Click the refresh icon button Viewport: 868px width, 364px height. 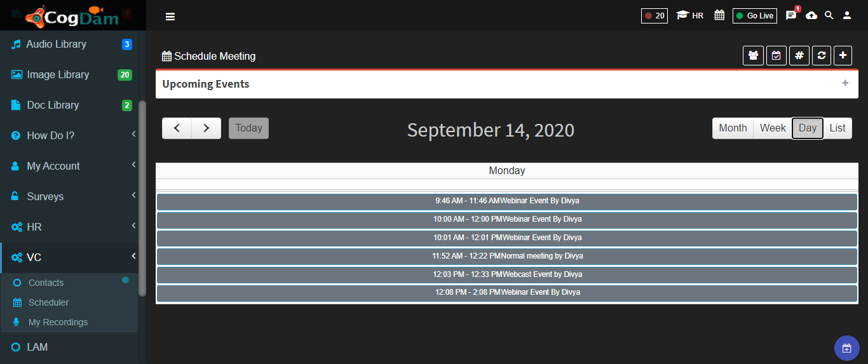(x=822, y=56)
